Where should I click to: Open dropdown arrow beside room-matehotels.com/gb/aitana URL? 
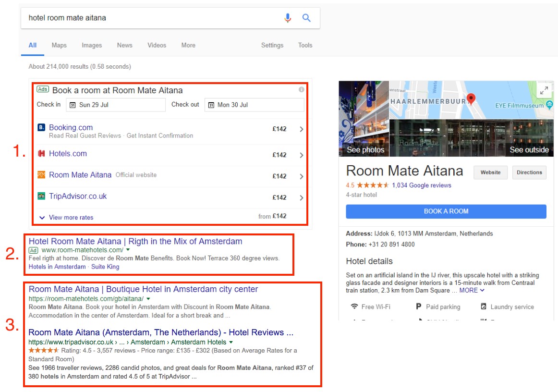148,299
